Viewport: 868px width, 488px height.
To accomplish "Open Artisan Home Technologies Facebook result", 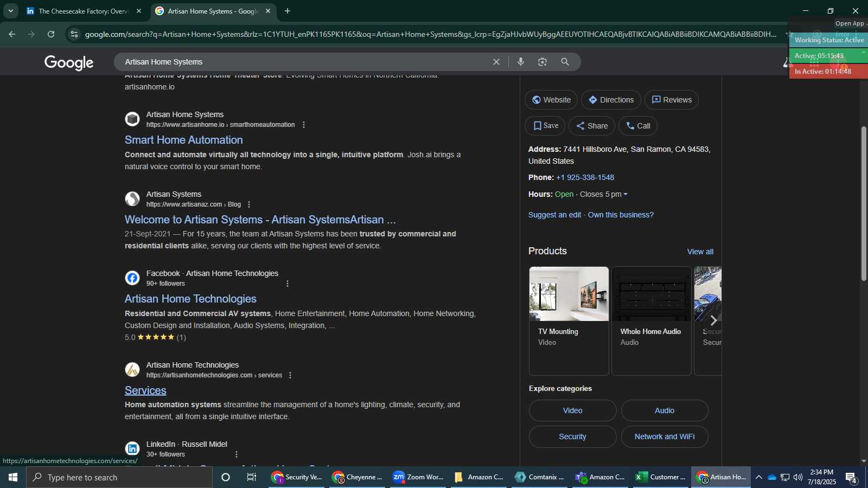I will coord(190,299).
